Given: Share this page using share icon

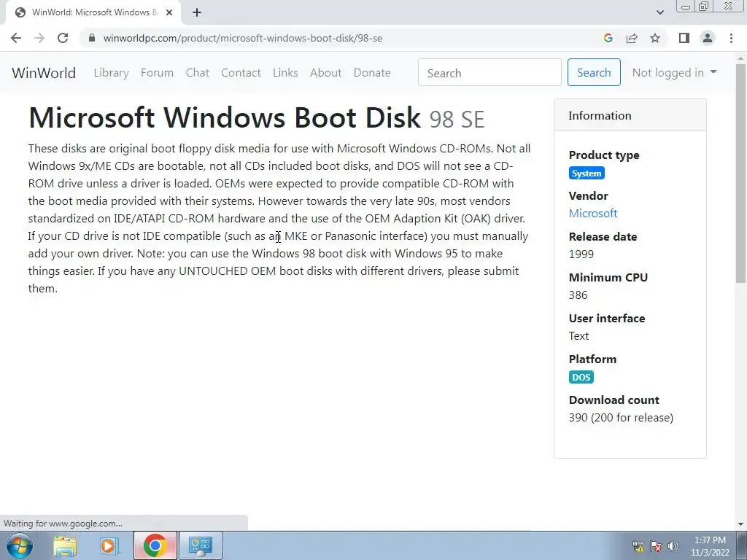Looking at the screenshot, I should (x=632, y=38).
